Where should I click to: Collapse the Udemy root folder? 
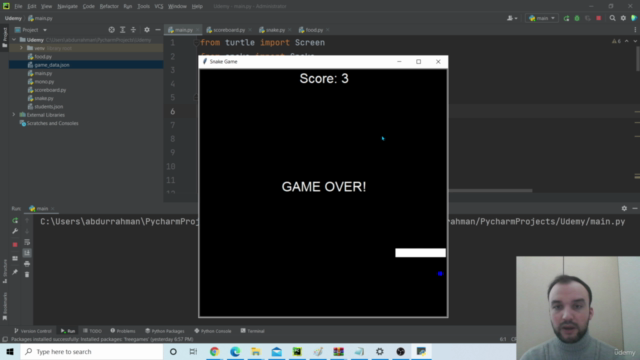[15, 40]
